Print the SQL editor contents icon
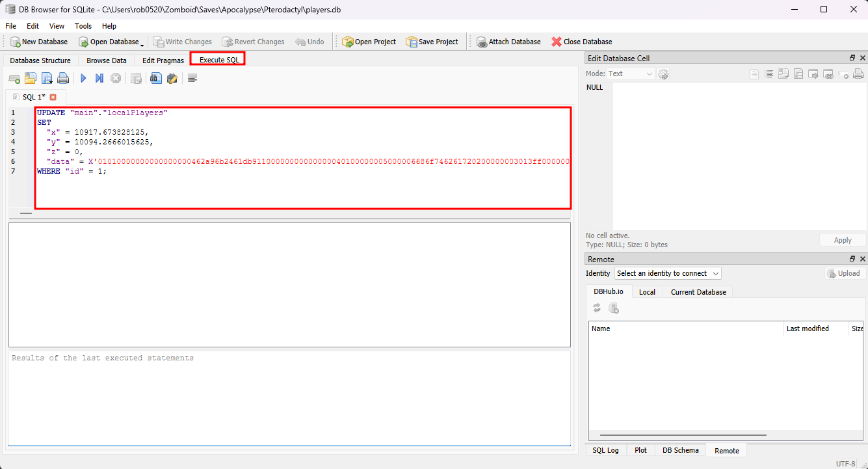The width and height of the screenshot is (868, 469). (63, 78)
